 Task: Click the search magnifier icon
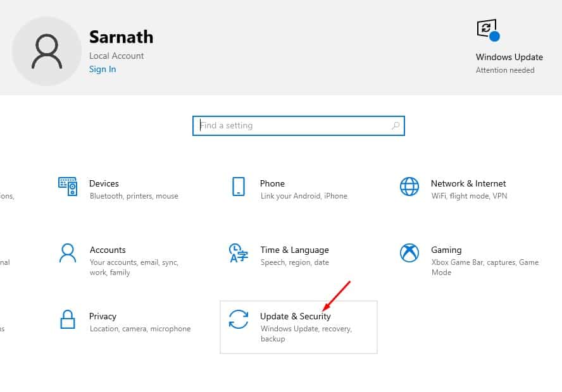point(396,126)
